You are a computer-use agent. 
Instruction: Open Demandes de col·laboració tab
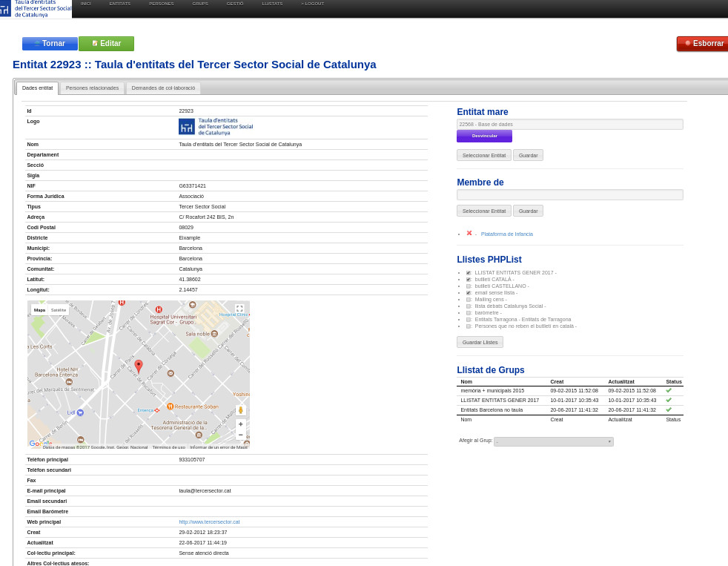(163, 88)
